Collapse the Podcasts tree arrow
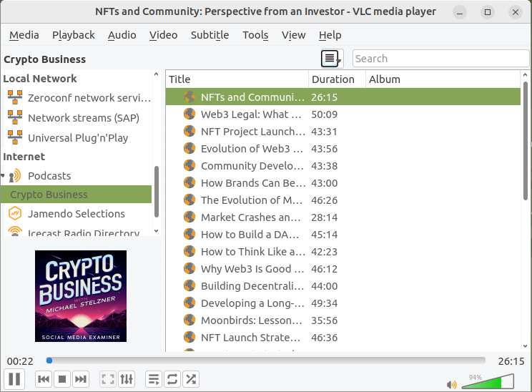532x392 pixels. coord(3,175)
